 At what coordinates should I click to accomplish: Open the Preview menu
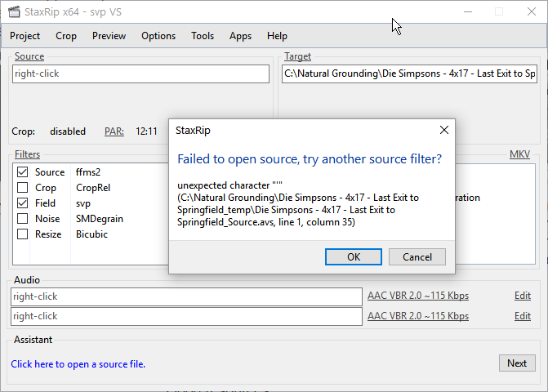tap(109, 36)
